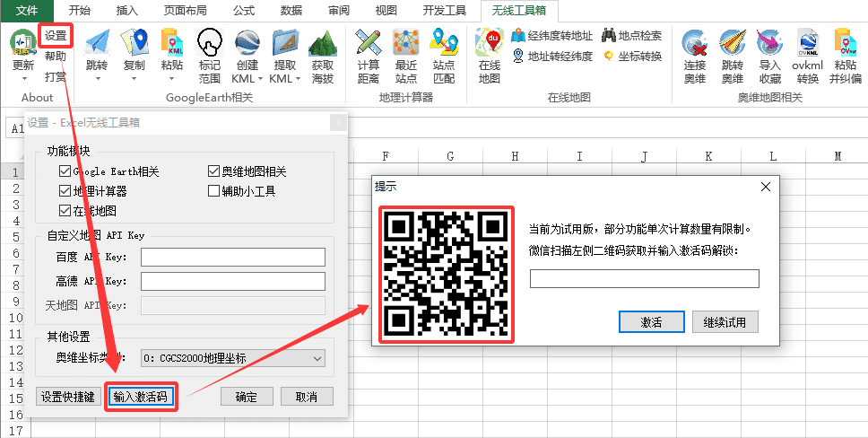868x438 pixels.
Task: Select row 16 header
Action: click(x=15, y=414)
